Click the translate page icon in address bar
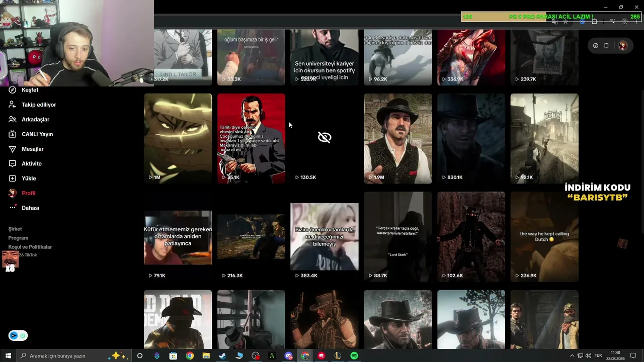This screenshot has width=644, height=362. click(554, 22)
